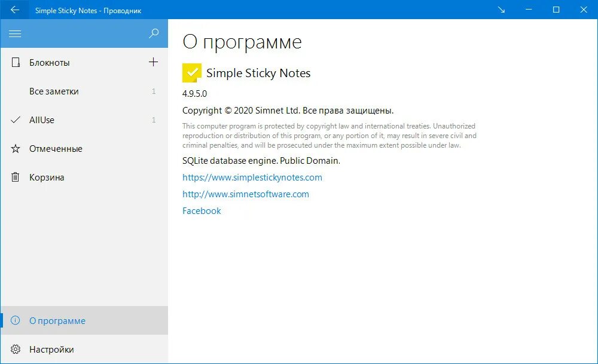Click the note count next to Все заметки
The image size is (598, 364).
coord(154,91)
